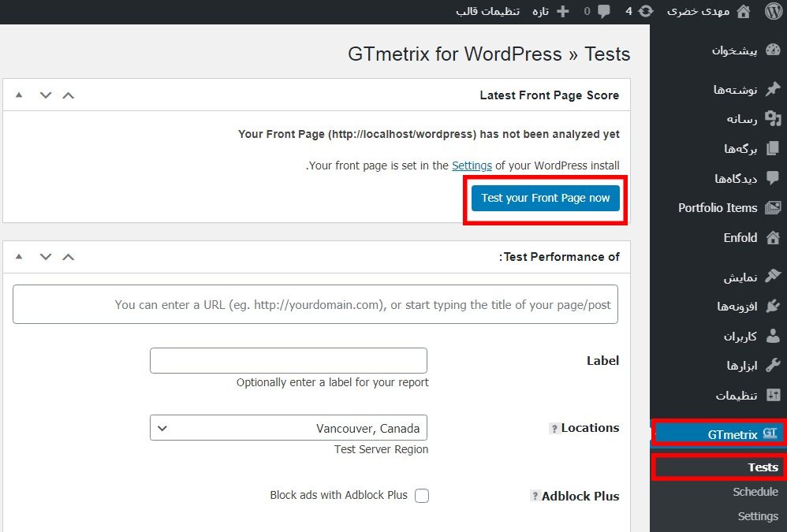Toggle Latest Front Page Score panel triangle
Image resolution: width=787 pixels, height=532 pixels.
[19, 95]
